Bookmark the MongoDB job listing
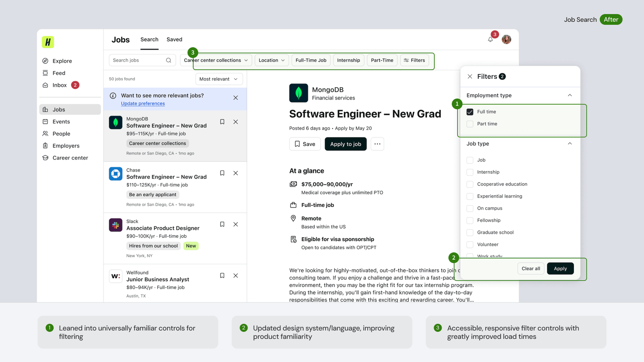Image resolution: width=644 pixels, height=362 pixels. click(222, 122)
